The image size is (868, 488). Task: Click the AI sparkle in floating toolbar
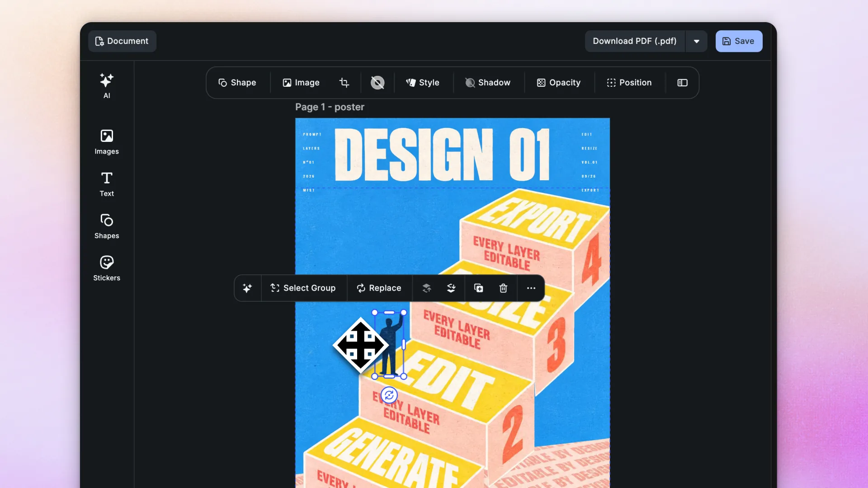(247, 288)
